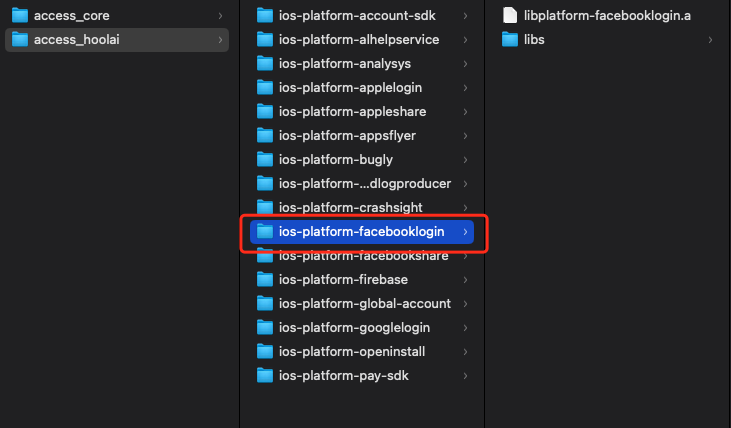Expand the ios-platform-account-sdk chevron
Screen dimensions: 731x428
[465, 16]
